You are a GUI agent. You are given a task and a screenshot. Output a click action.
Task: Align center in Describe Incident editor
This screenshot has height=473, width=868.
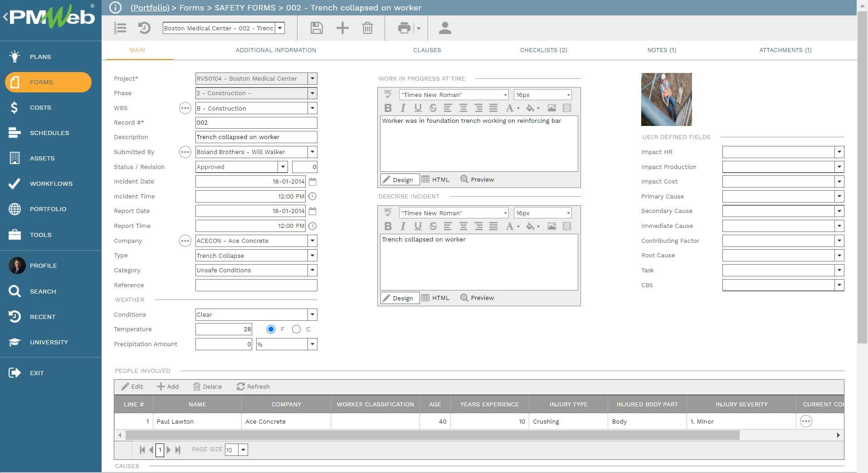pyautogui.click(x=463, y=226)
